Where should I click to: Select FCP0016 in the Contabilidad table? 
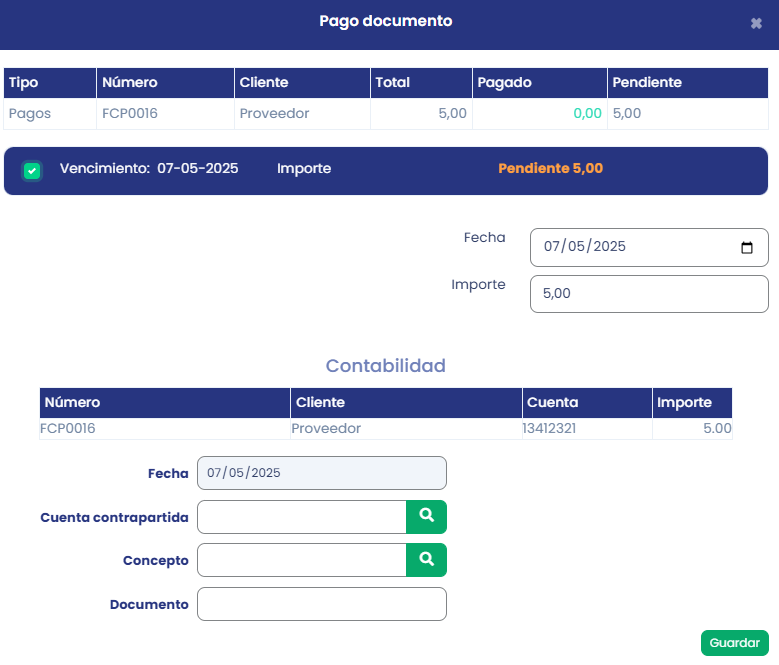(69, 428)
